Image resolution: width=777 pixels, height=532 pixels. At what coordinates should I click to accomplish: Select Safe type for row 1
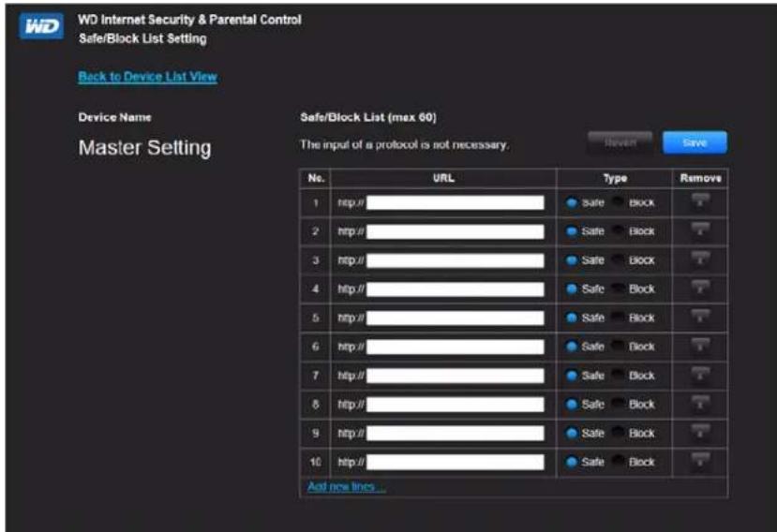point(572,202)
